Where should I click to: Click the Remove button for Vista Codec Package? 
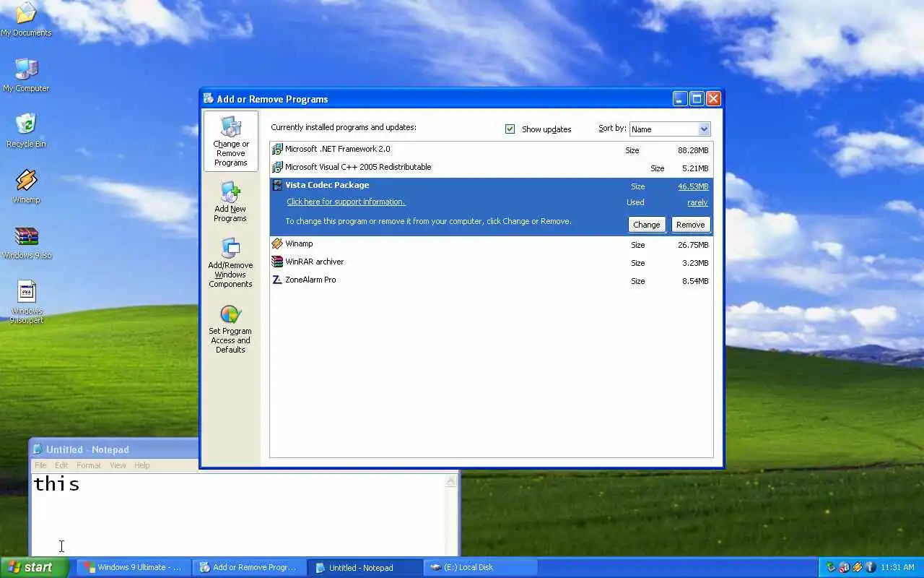691,225
